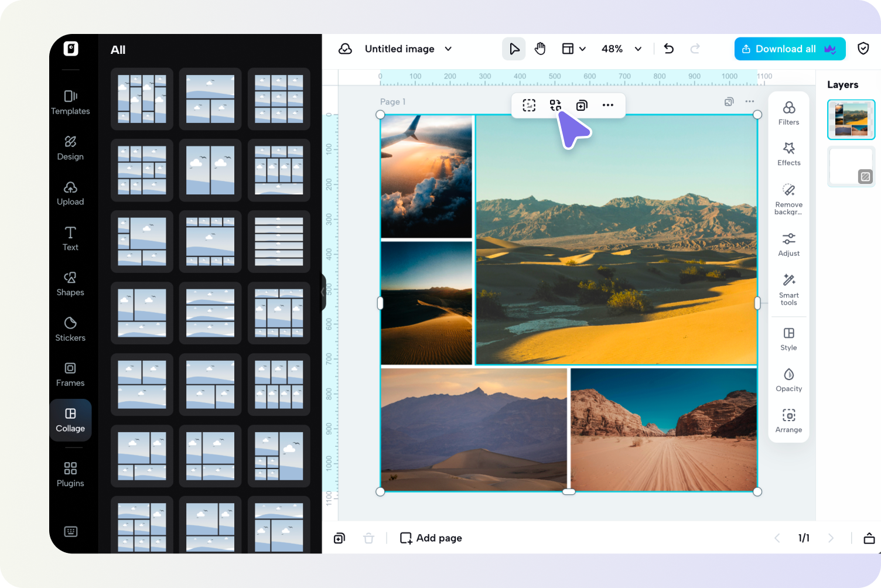881x588 pixels.
Task: Open the Effects tool
Action: pyautogui.click(x=788, y=154)
